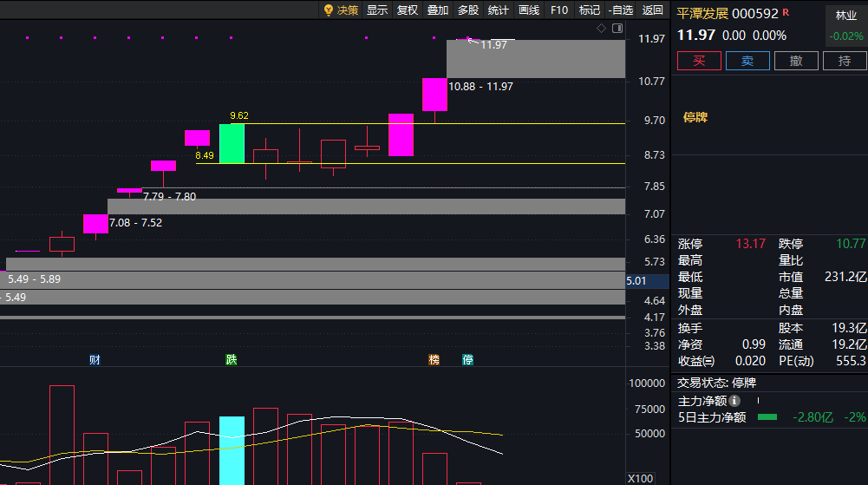868x485 pixels.
Task: Click the 净资 value 0.99
Action: pos(754,344)
